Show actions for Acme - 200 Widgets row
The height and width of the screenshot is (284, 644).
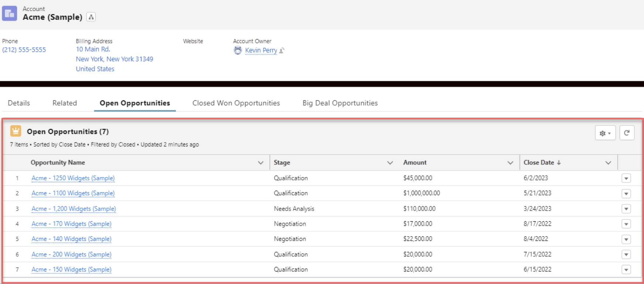point(626,254)
